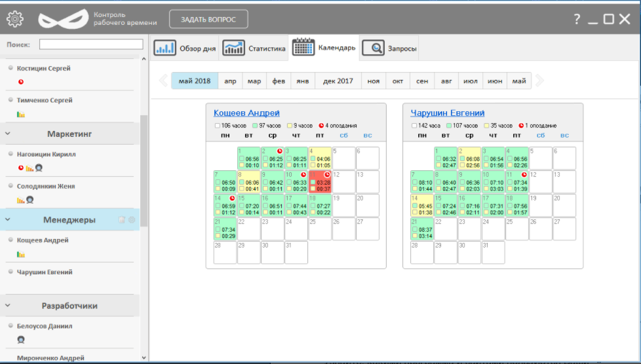Toggle 9 часов yellow checkbox for Кощеев
This screenshot has height=364, width=641.
click(x=290, y=126)
